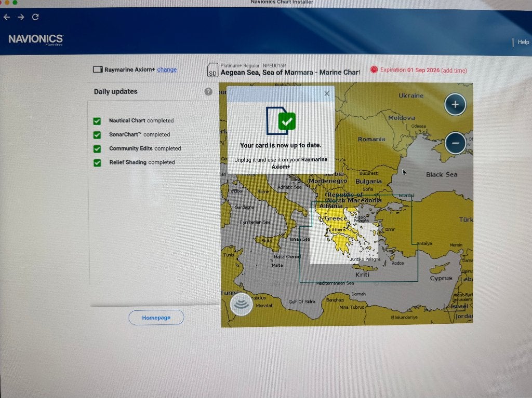
Task: Click the Homepage button
Action: pos(156,318)
